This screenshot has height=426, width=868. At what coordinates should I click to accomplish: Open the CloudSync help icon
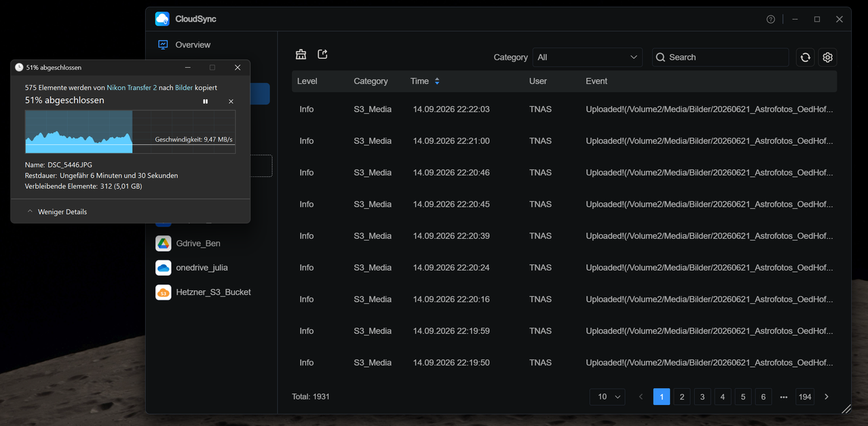pyautogui.click(x=771, y=20)
